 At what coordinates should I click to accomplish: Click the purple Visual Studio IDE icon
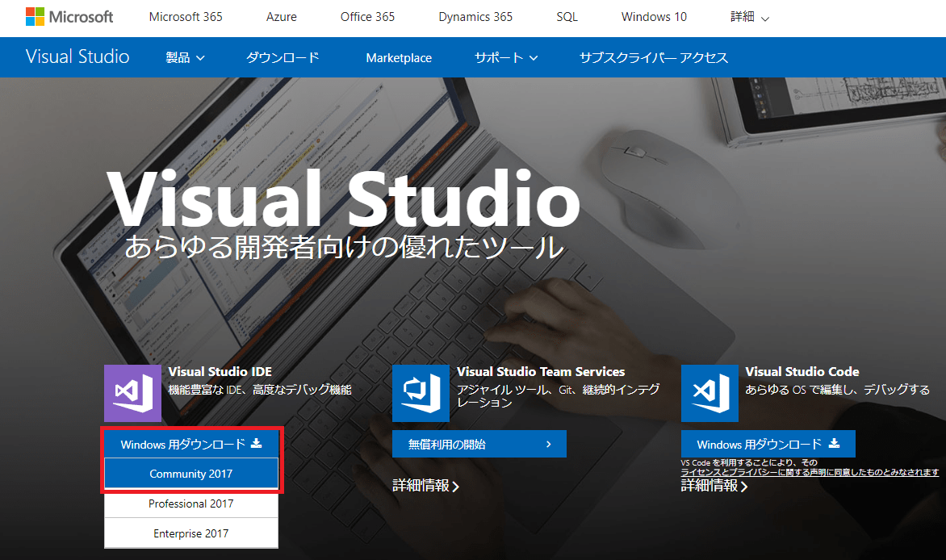pos(132,393)
